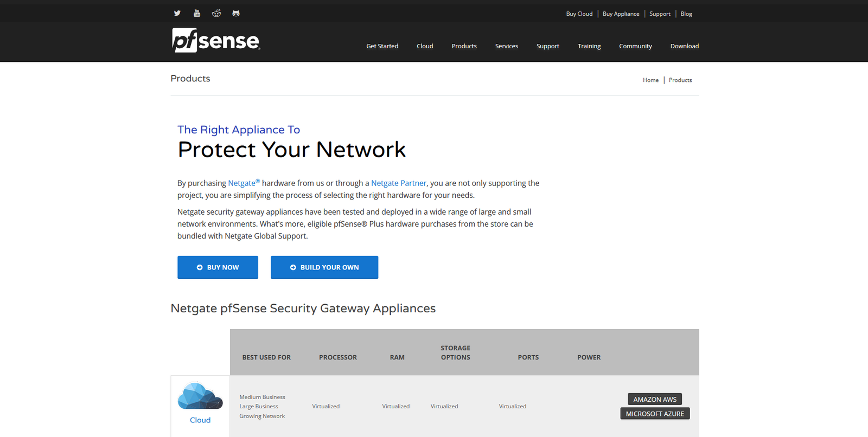Click the RAM column header

point(397,357)
